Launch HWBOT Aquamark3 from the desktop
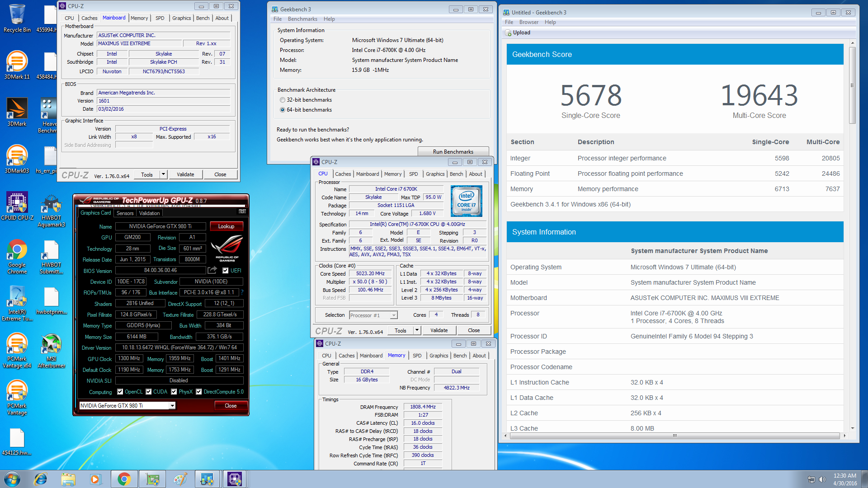This screenshot has width=868, height=488. pyautogui.click(x=51, y=210)
